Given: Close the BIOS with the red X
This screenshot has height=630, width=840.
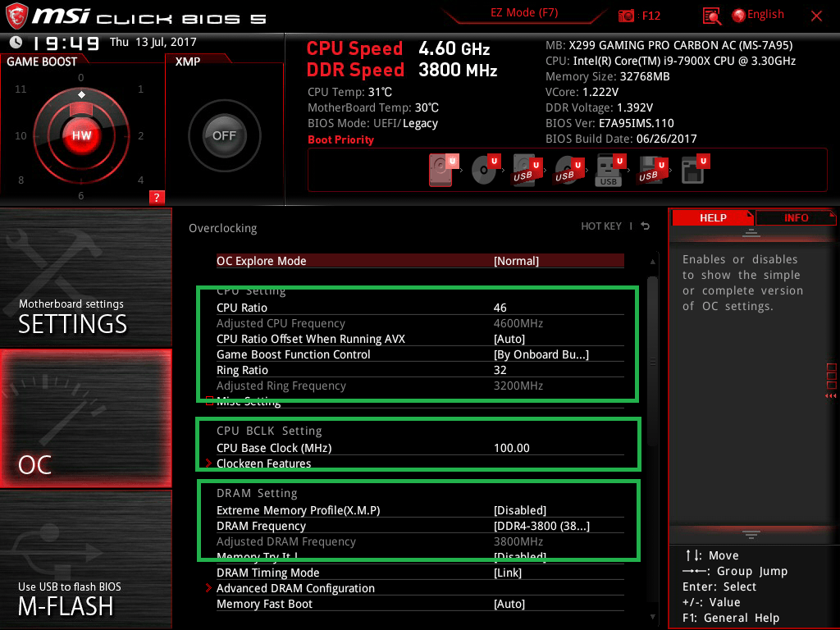Looking at the screenshot, I should [x=816, y=16].
